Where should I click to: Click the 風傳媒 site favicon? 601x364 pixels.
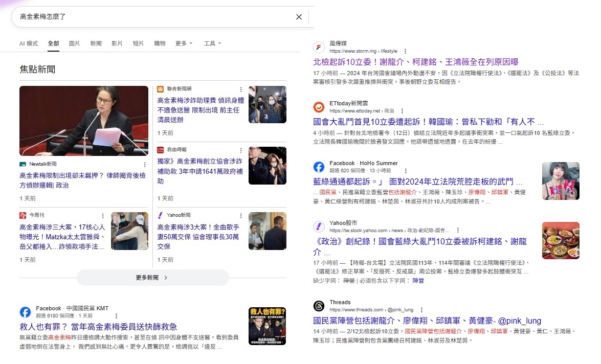coord(319,48)
